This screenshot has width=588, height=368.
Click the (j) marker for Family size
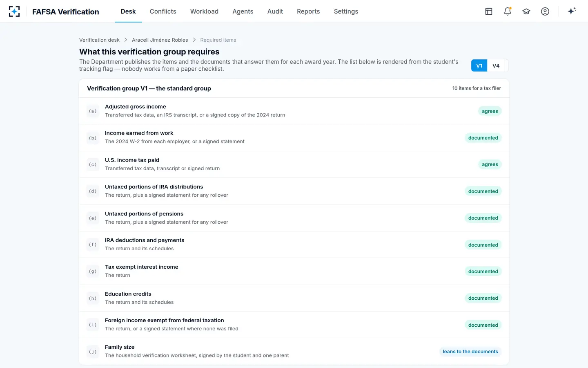click(93, 352)
